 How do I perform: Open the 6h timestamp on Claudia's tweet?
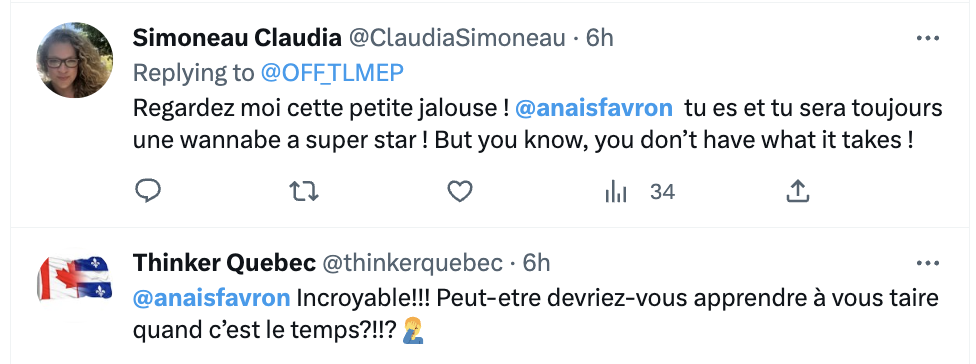click(x=600, y=39)
